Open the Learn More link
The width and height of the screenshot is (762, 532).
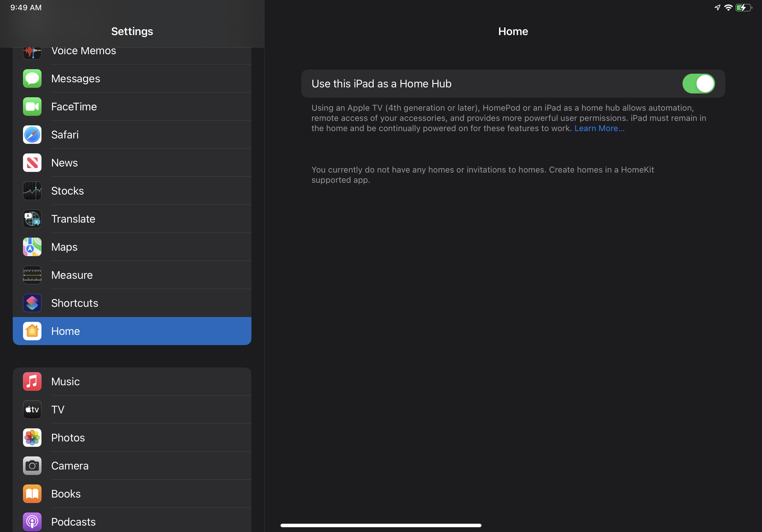tap(599, 129)
